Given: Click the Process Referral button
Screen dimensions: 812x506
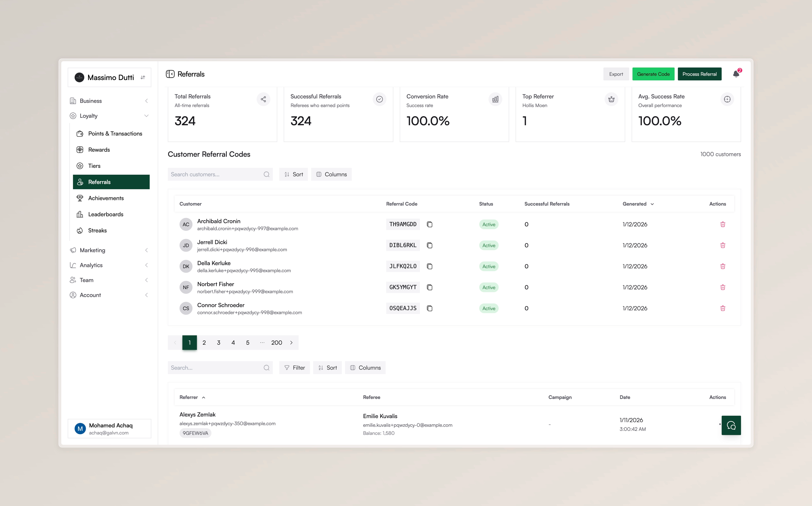Looking at the screenshot, I should click(699, 74).
